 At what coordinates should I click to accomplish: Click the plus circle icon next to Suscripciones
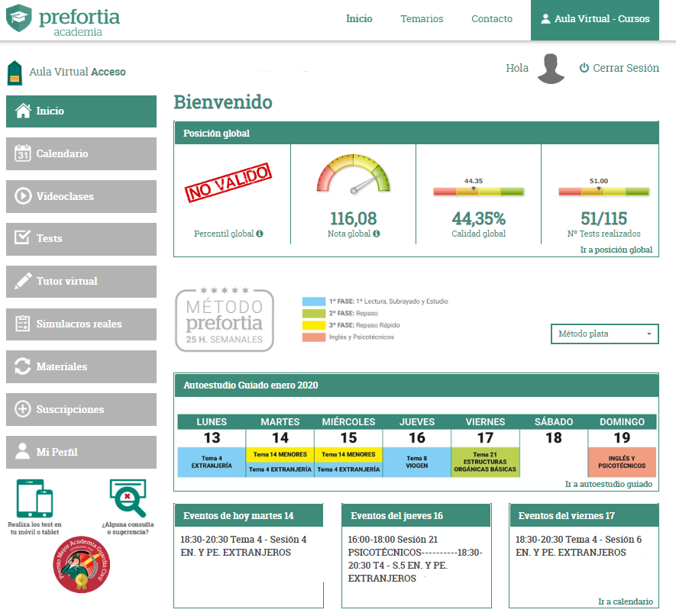(x=23, y=409)
